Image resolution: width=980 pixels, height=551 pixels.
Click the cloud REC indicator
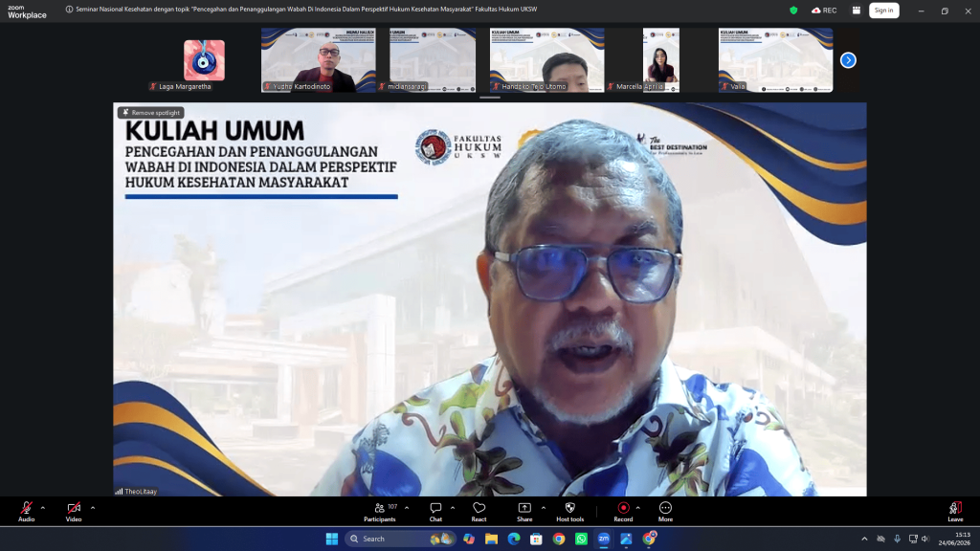pos(824,10)
